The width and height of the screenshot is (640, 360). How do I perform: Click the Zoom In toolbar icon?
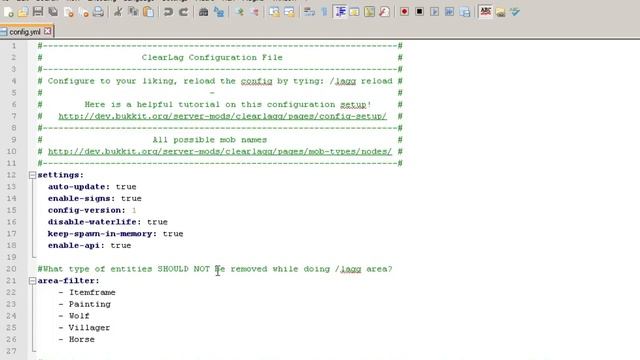pyautogui.click(x=240, y=12)
